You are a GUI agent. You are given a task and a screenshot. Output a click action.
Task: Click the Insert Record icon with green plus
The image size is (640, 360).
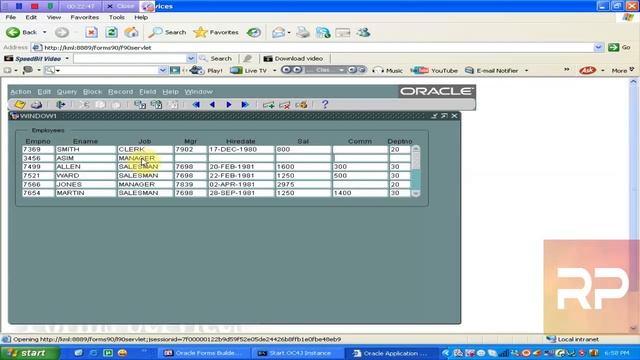tap(269, 105)
